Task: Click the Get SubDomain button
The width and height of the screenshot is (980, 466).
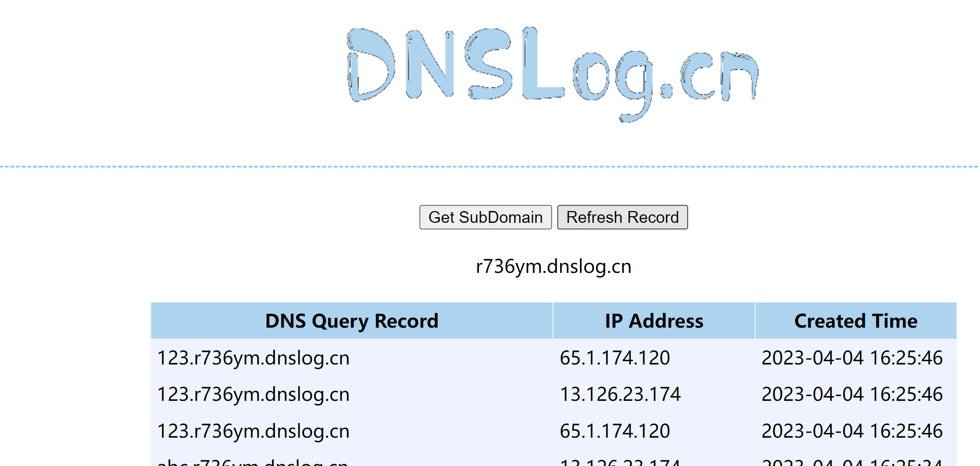Action: 486,217
